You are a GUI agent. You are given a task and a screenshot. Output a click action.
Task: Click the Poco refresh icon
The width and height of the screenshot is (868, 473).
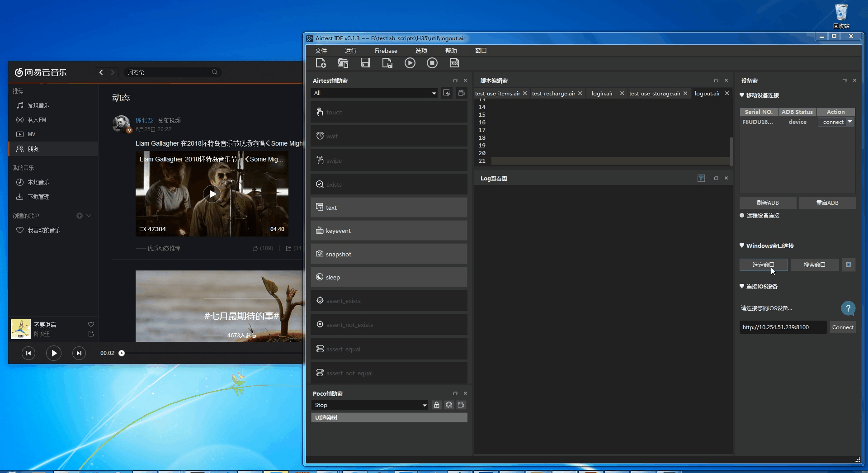coord(448,405)
